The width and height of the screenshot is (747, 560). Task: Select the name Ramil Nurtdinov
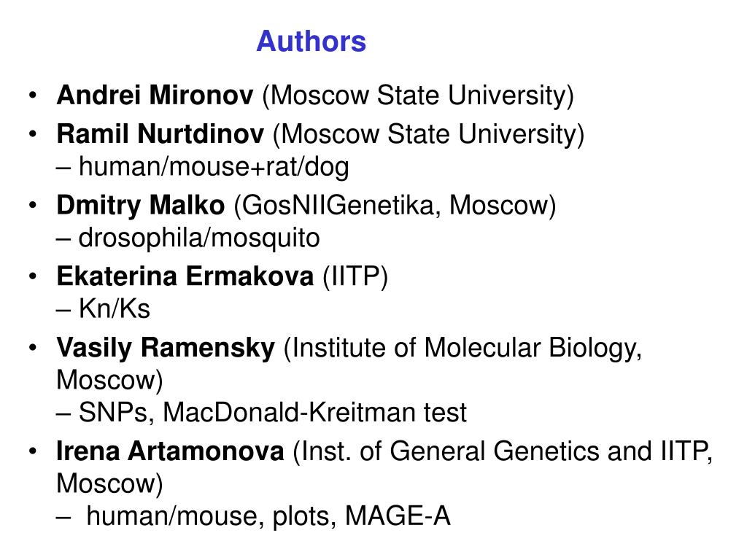[160, 134]
